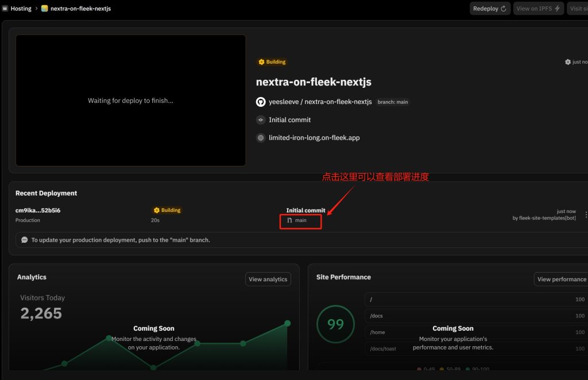Click the /home row in Site Performance
The height and width of the screenshot is (380, 588).
[x=476, y=332]
